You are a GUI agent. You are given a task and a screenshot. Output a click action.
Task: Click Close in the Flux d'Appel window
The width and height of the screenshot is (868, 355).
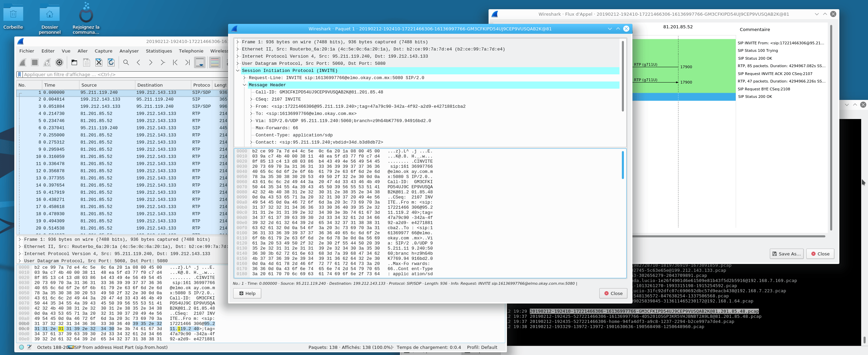[x=820, y=254]
